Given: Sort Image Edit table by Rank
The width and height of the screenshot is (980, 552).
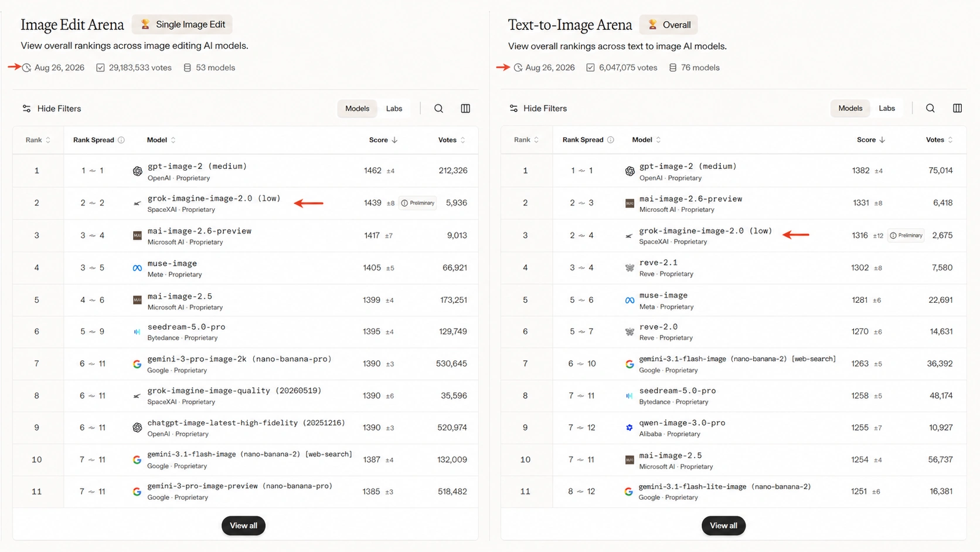Looking at the screenshot, I should coord(38,140).
